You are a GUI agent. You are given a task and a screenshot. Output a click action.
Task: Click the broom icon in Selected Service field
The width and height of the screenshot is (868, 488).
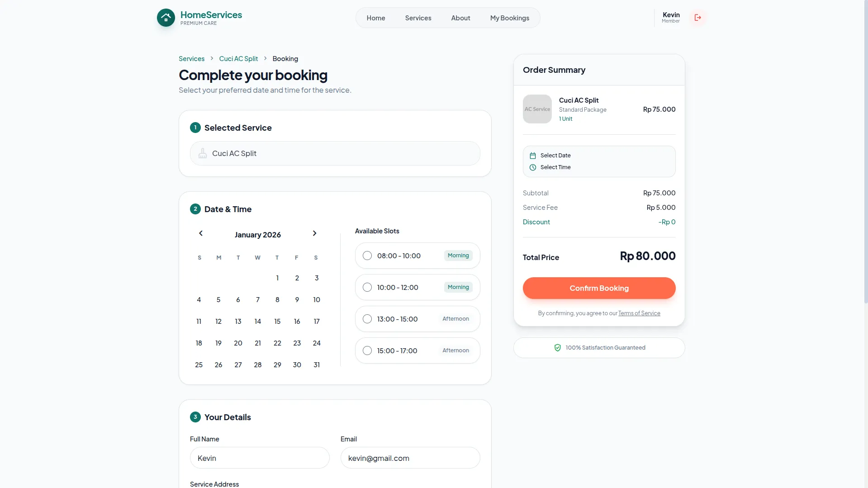coord(202,153)
